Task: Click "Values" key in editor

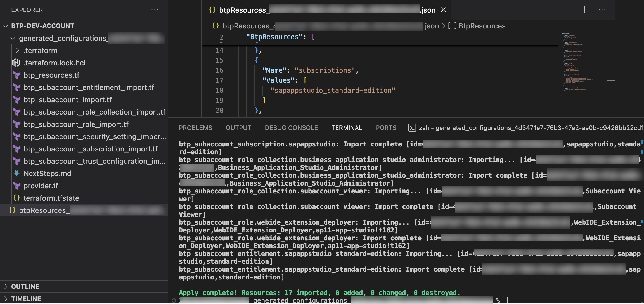Action: click(x=278, y=80)
